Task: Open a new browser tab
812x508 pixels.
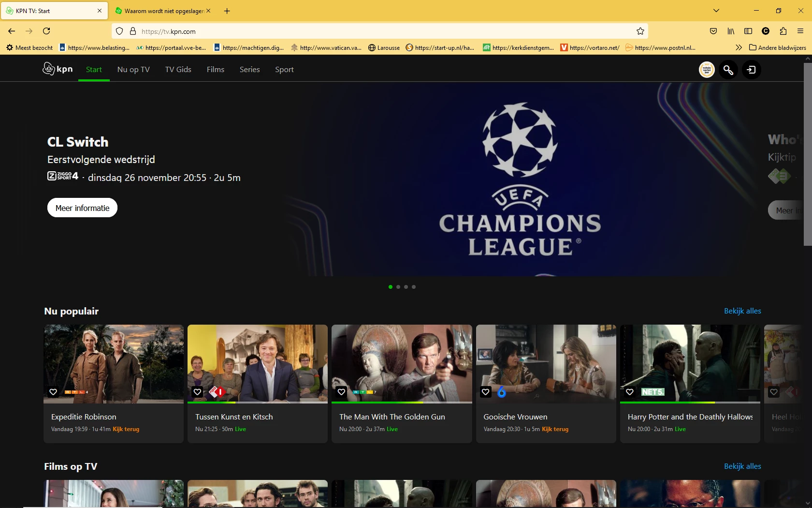Action: pyautogui.click(x=227, y=11)
